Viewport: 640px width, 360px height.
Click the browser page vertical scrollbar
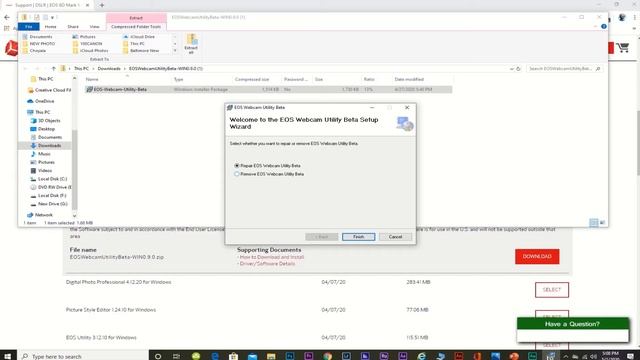pyautogui.click(x=638, y=143)
